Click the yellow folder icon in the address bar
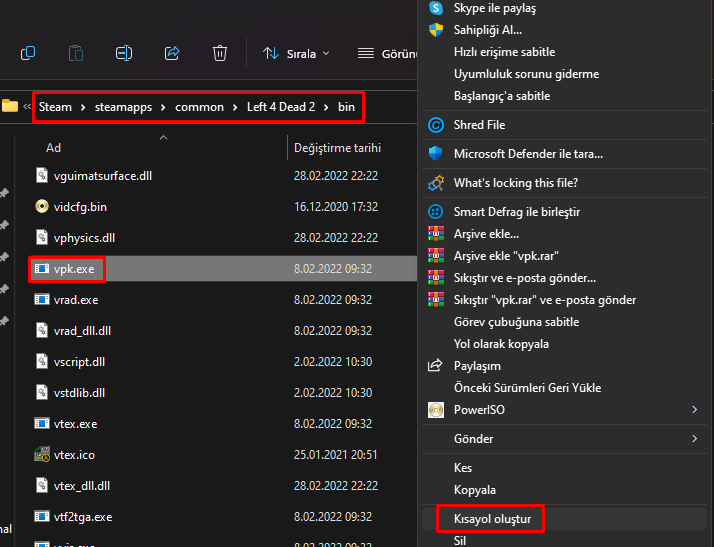The height and width of the screenshot is (547, 714). (x=10, y=106)
